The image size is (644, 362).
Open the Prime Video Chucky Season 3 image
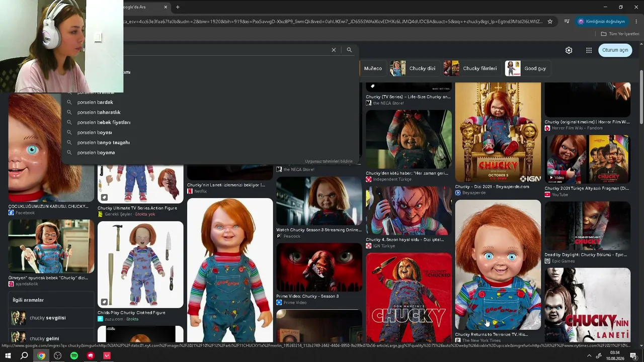(x=319, y=267)
